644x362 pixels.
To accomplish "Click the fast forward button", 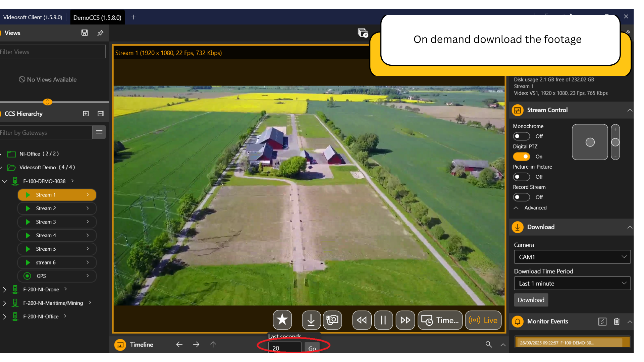I will pyautogui.click(x=405, y=320).
